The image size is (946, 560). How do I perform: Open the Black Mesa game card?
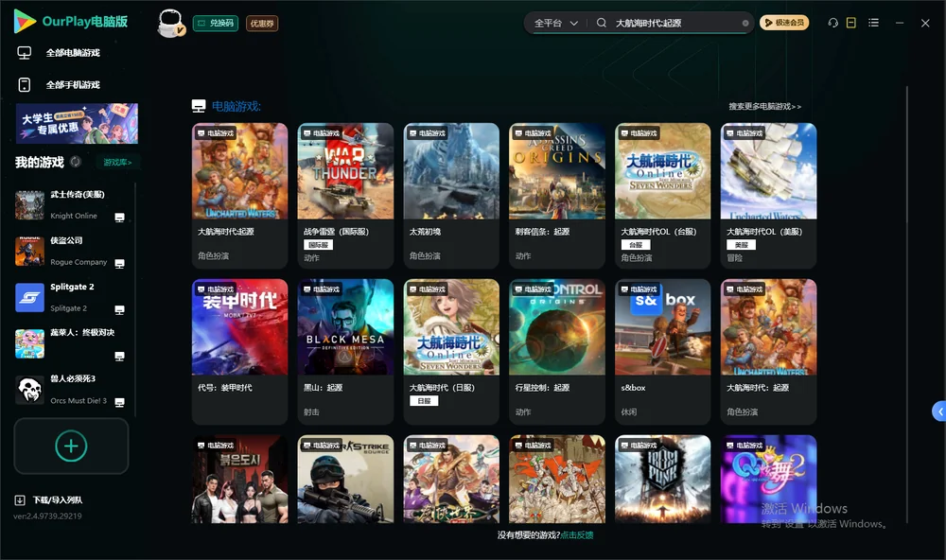click(x=345, y=352)
